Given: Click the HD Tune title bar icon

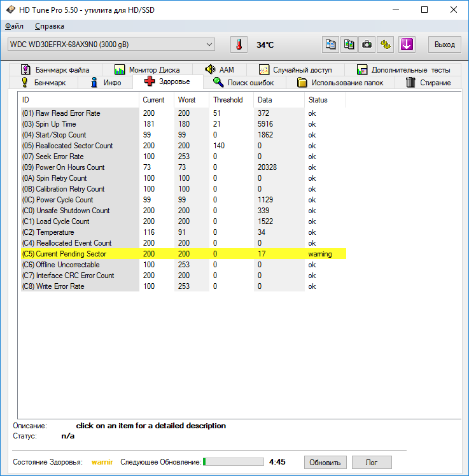Looking at the screenshot, I should tap(11, 10).
